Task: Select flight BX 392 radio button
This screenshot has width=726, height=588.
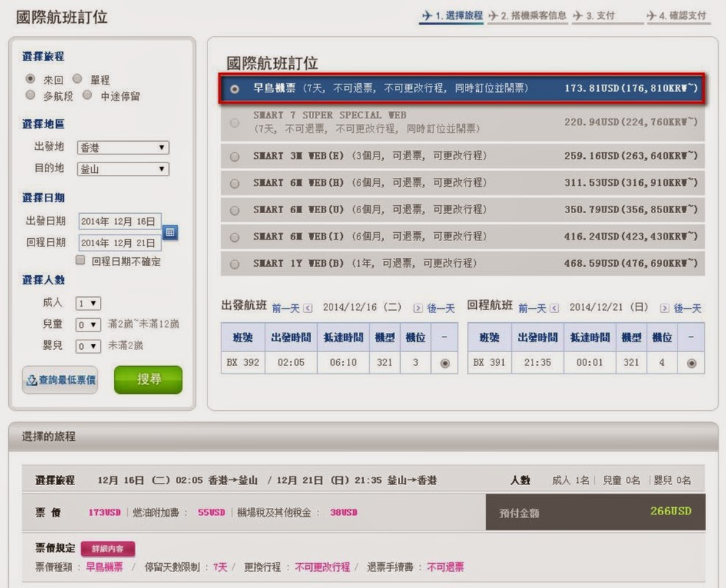Action: 444,363
